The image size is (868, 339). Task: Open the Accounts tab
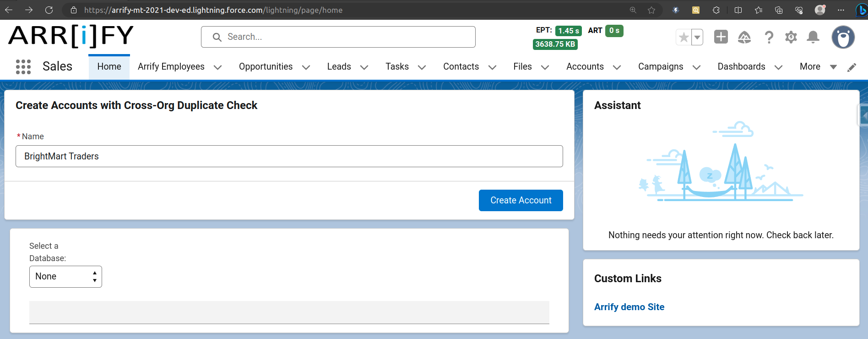point(585,67)
